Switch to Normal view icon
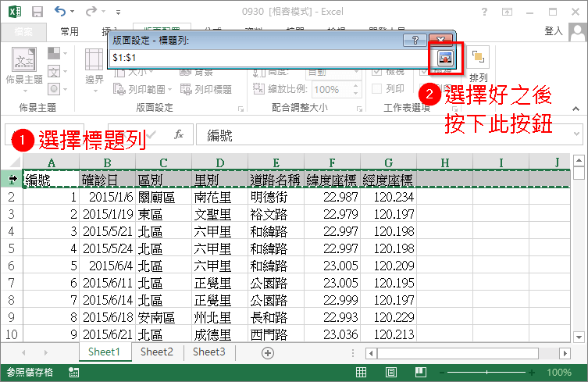Image resolution: width=588 pixels, height=382 pixels. click(x=361, y=373)
